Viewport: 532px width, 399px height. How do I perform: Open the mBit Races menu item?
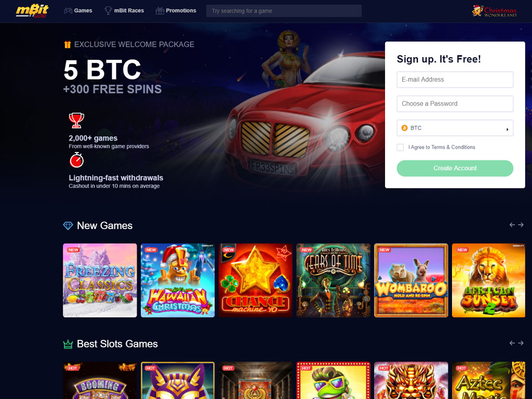click(x=124, y=10)
